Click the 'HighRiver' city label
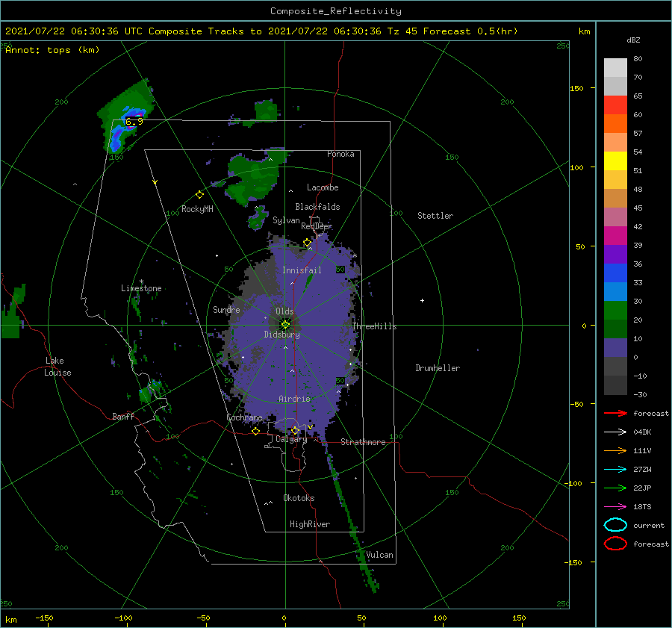Image resolution: width=672 pixels, height=628 pixels. 310,524
